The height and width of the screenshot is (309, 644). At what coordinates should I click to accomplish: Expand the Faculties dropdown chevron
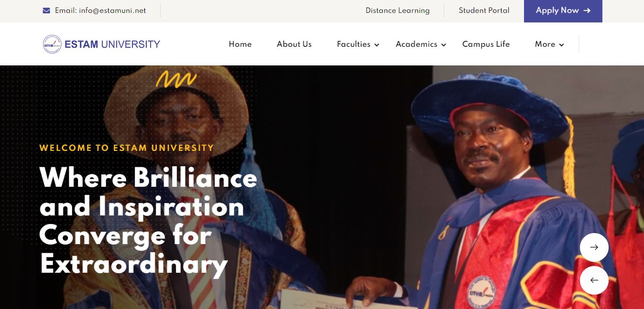[x=377, y=45]
